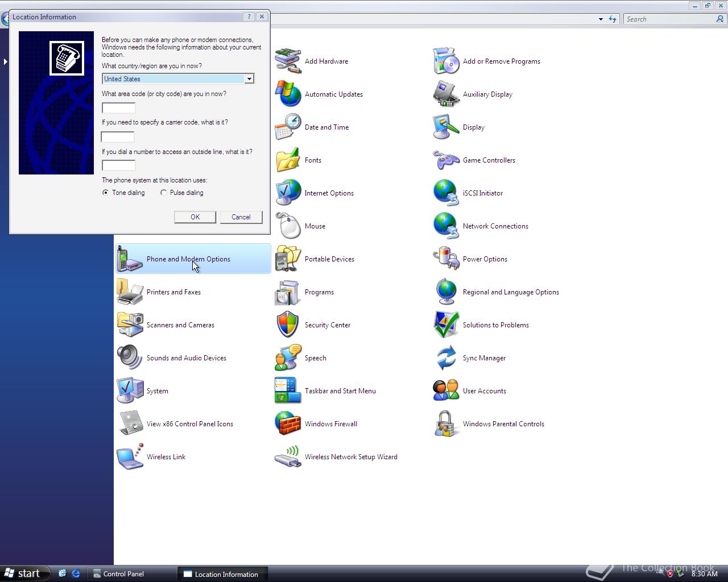Open Auxiliary Display icon
The image size is (728, 582).
pos(446,94)
